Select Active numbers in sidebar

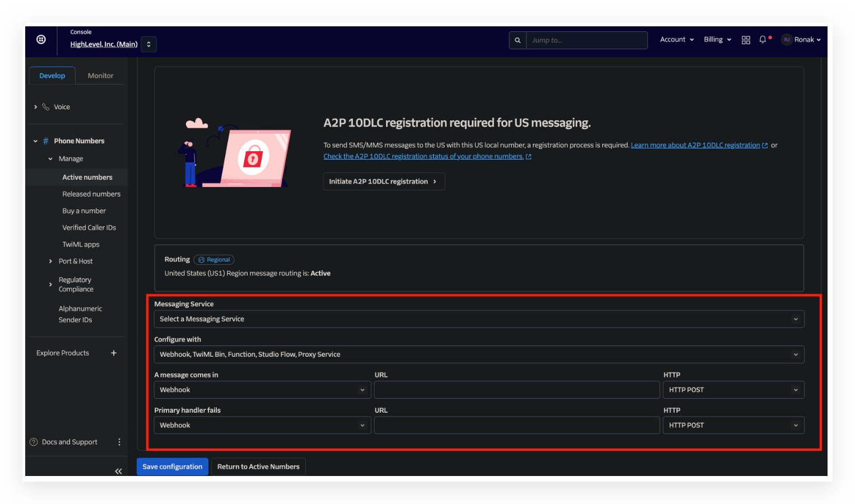tap(87, 178)
